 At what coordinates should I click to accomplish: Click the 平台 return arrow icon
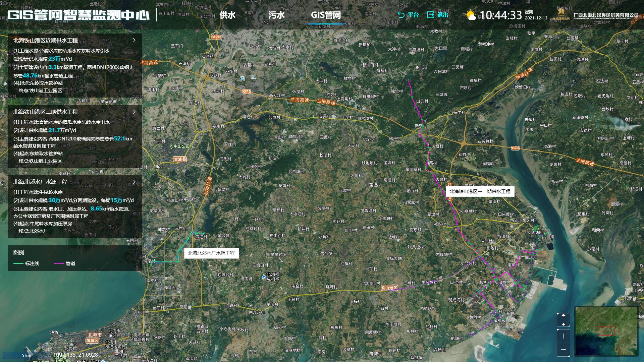point(401,15)
